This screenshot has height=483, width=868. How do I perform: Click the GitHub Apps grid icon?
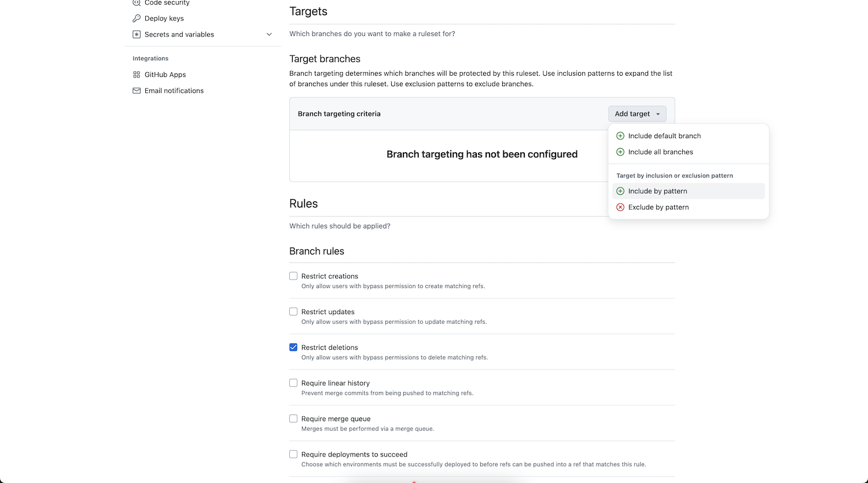pos(137,75)
